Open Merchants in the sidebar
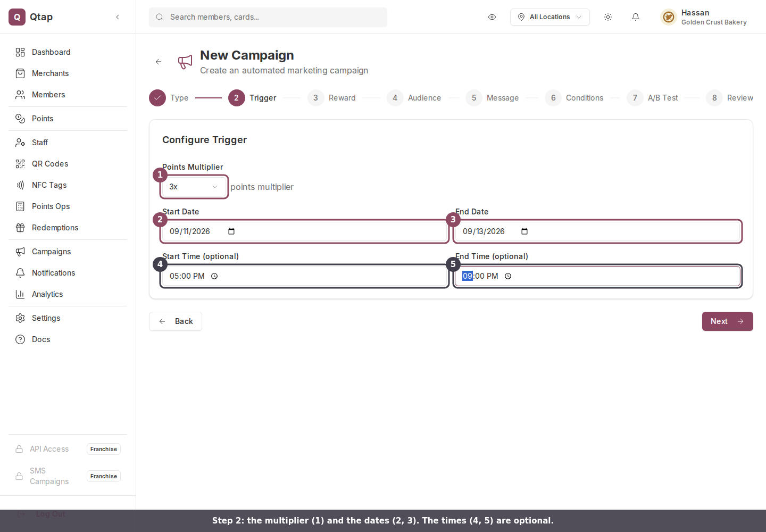Screen dimensions: 766x532 (68, 73)
